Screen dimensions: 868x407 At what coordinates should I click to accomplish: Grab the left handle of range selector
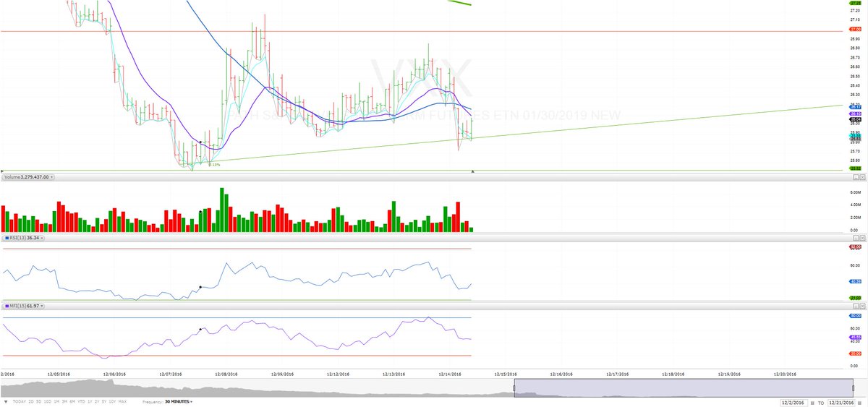pos(514,388)
